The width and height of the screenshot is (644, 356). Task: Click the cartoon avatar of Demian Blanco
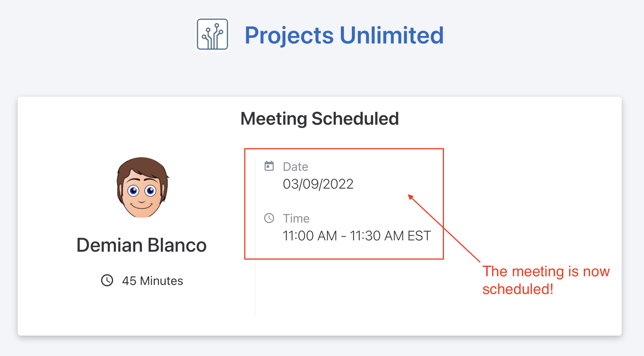tap(142, 187)
